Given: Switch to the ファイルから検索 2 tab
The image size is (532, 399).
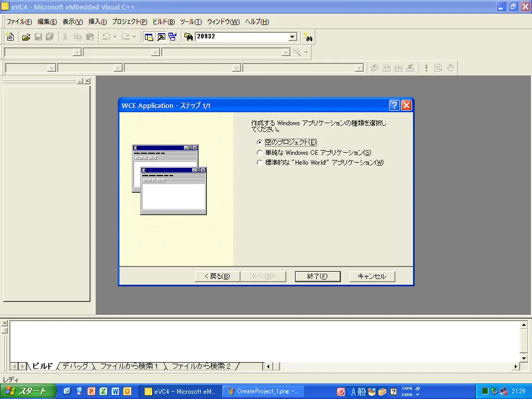Looking at the screenshot, I should tap(201, 366).
